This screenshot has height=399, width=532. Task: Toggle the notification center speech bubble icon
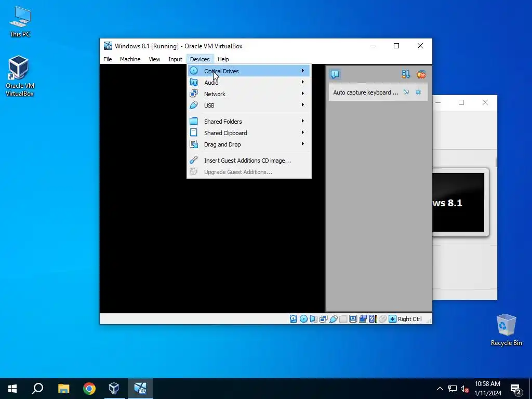point(335,74)
